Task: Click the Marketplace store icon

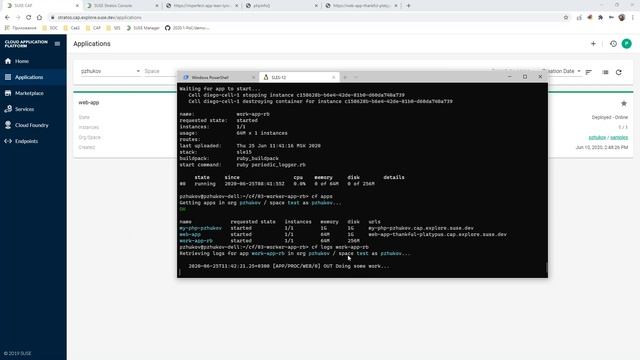Action: [x=8, y=93]
